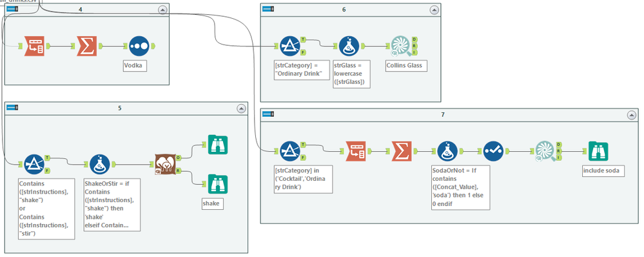
Task: Select the SodaOrNot Formula tool
Action: pyautogui.click(x=447, y=151)
